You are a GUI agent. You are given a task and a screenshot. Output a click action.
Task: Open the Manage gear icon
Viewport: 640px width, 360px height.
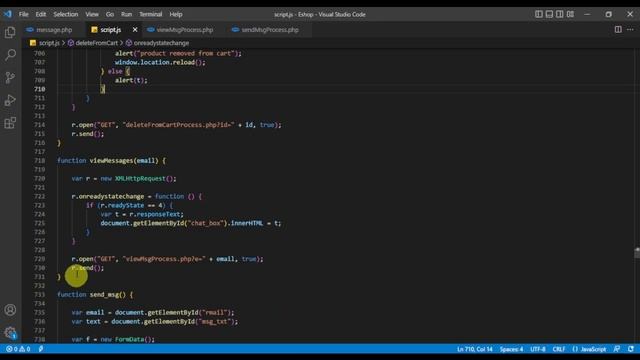[x=10, y=333]
